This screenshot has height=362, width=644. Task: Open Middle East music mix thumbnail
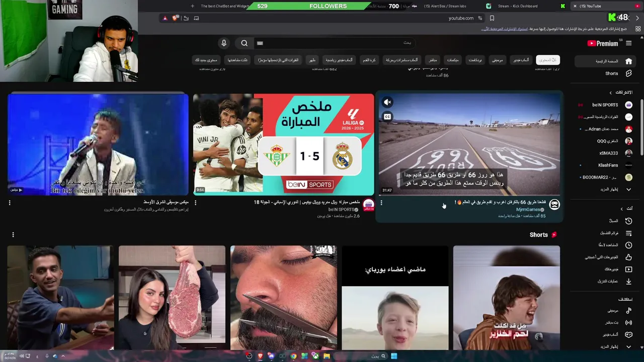[98, 144]
